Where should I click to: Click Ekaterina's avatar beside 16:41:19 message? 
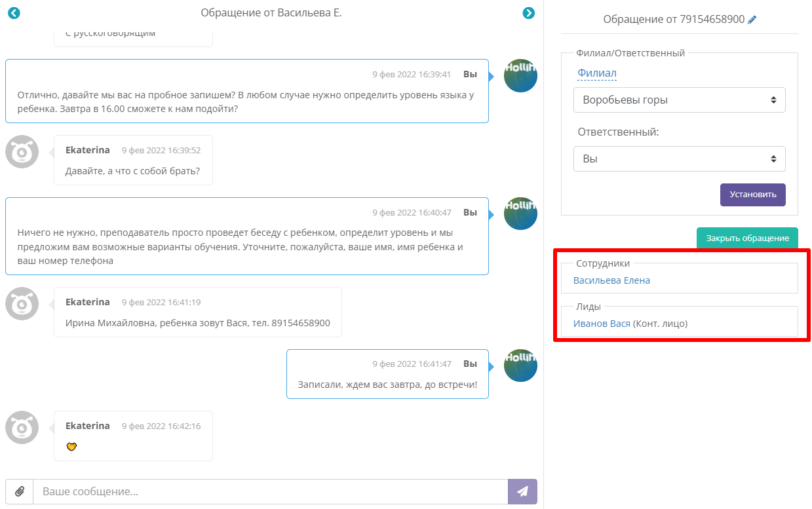point(22,304)
